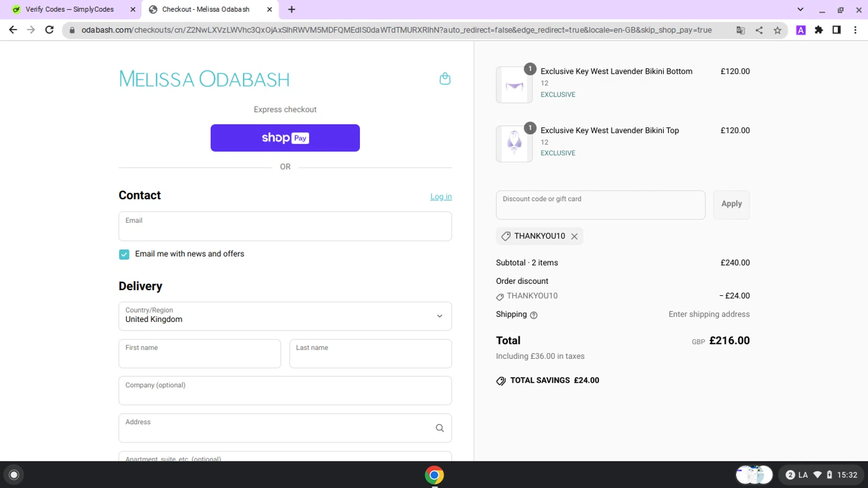Click the '– £24.00' discount amount

pyautogui.click(x=734, y=296)
